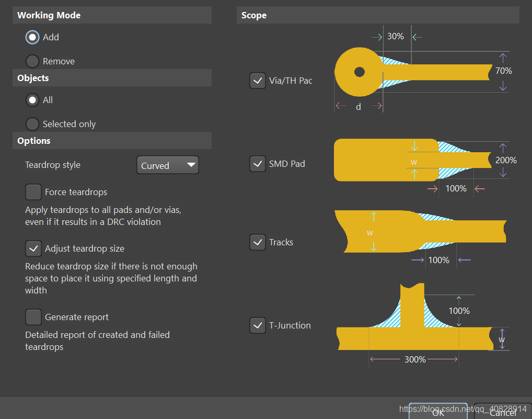
Task: Toggle the Via/TH Pad scope checkbox
Action: [x=258, y=81]
